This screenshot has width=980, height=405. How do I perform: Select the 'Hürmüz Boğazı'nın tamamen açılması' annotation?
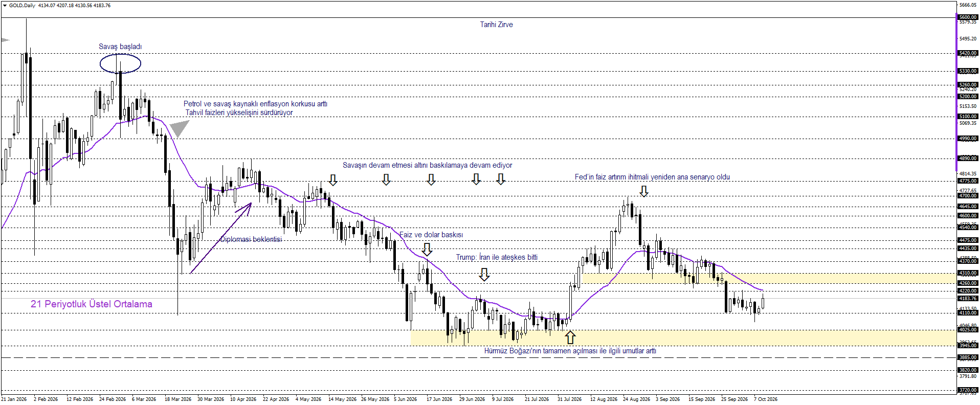(x=570, y=351)
